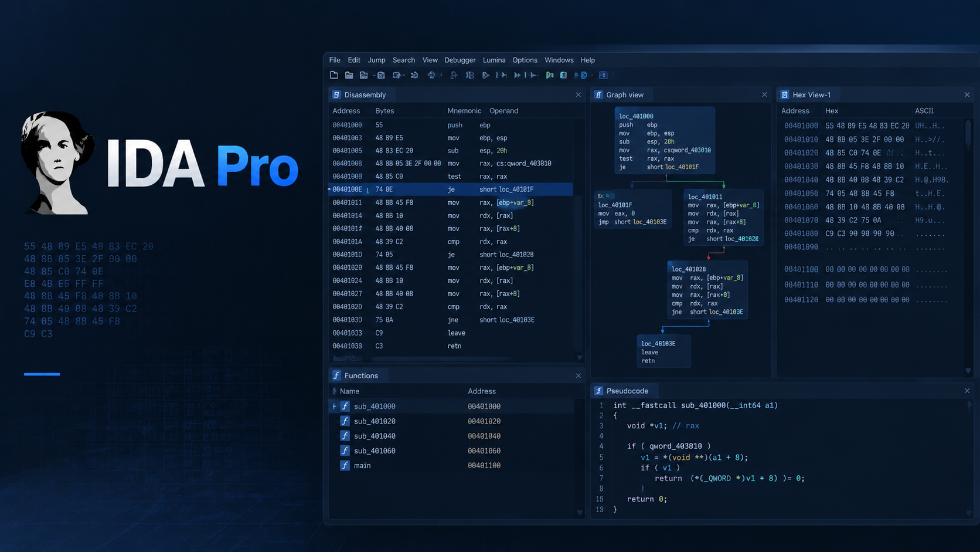This screenshot has height=552, width=980.
Task: Click the open-folder icon in the toolbar
Action: point(349,75)
